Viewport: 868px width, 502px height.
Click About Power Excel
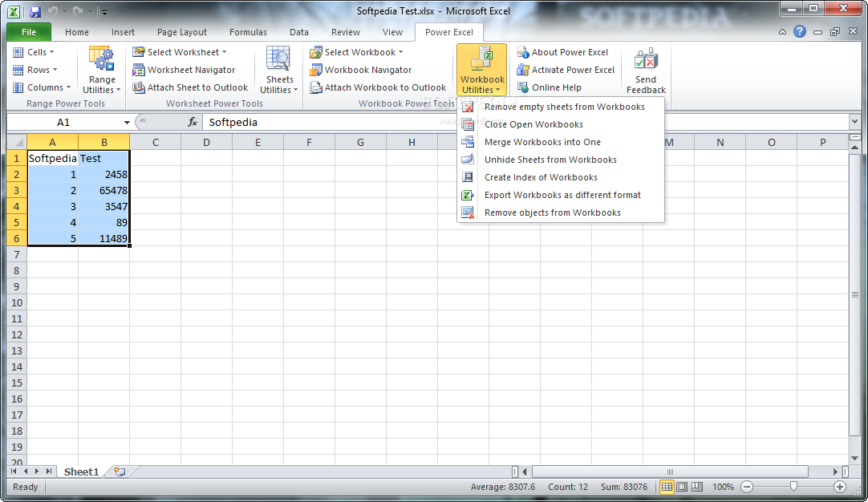[562, 52]
